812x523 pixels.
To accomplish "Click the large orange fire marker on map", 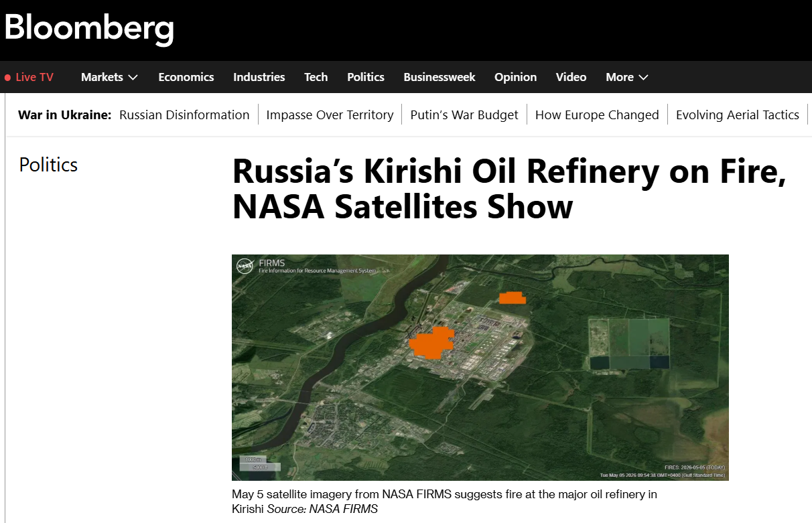I will 431,343.
